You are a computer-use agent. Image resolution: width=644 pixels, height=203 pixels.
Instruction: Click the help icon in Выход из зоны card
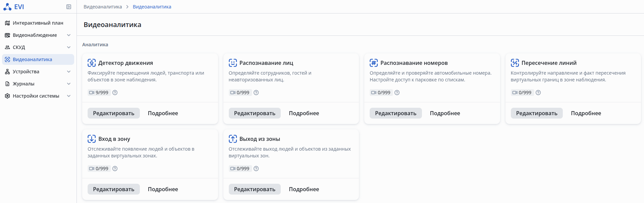256,169
